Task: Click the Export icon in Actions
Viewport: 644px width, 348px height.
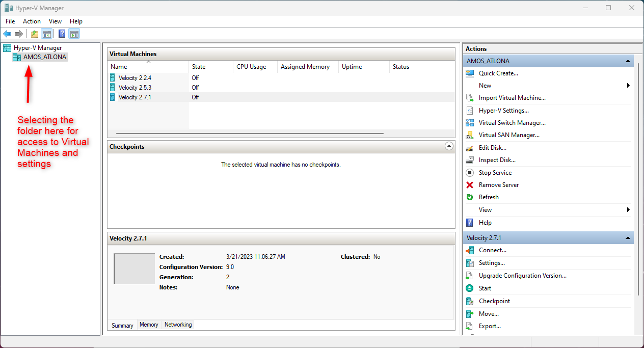Action: click(470, 326)
